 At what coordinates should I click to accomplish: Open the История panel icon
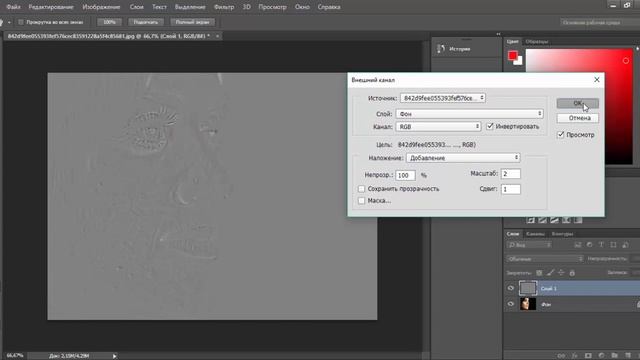click(x=441, y=49)
